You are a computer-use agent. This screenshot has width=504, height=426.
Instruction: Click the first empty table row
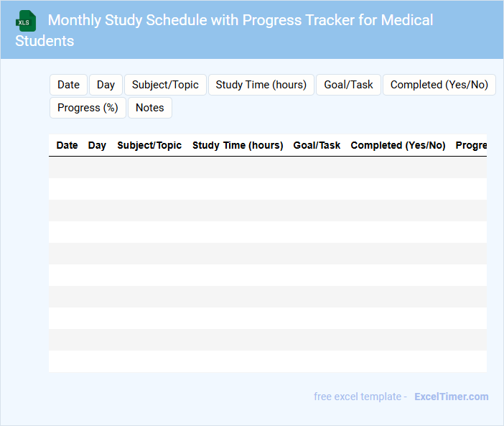pos(267,167)
